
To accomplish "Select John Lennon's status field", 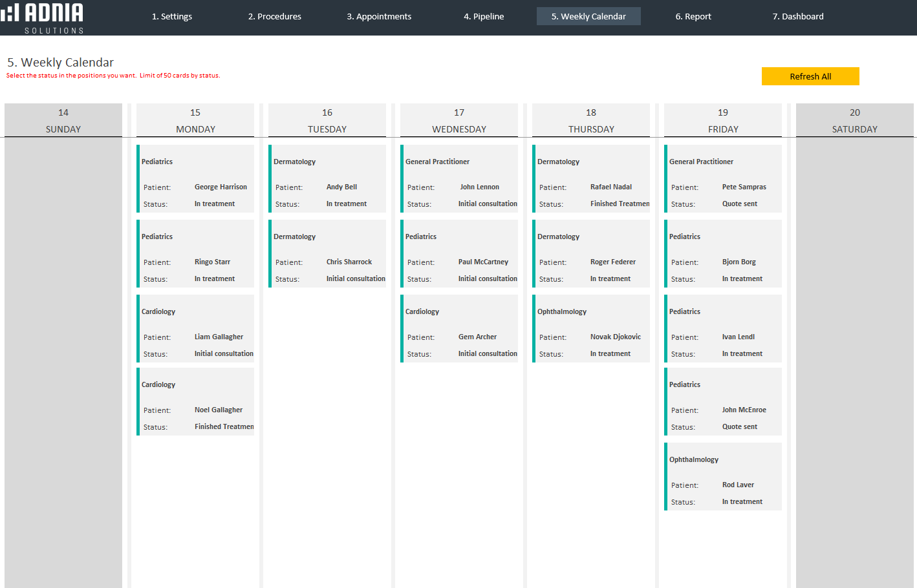I will [x=487, y=204].
